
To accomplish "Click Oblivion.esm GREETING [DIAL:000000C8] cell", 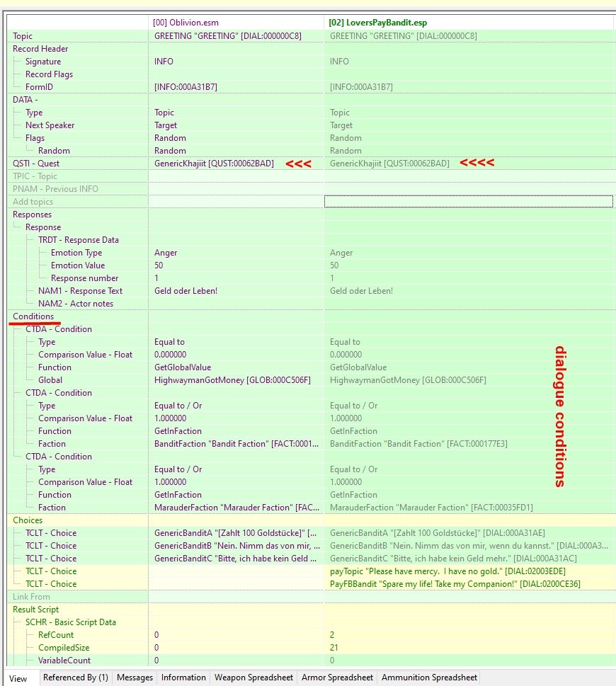I will tap(236, 36).
